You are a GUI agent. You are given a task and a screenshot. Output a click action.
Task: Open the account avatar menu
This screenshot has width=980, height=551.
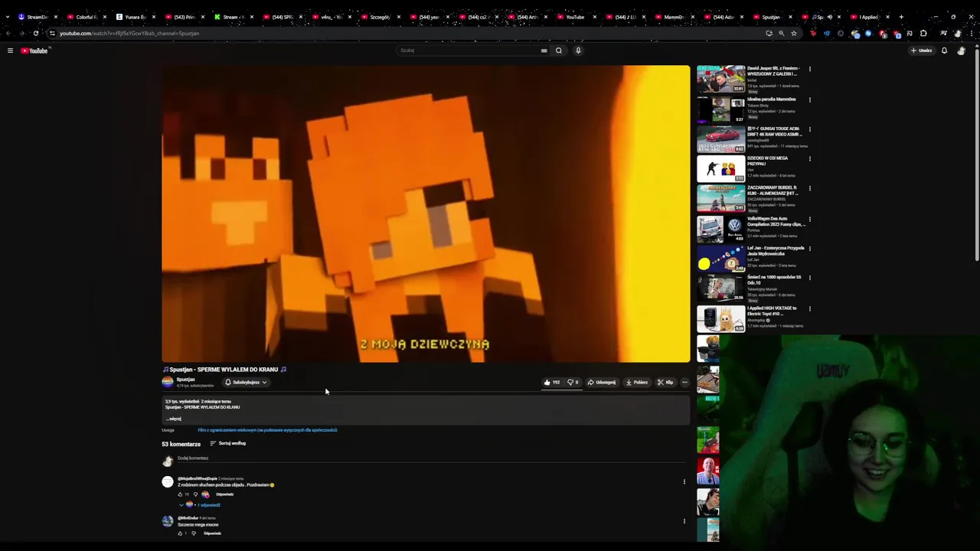961,51
